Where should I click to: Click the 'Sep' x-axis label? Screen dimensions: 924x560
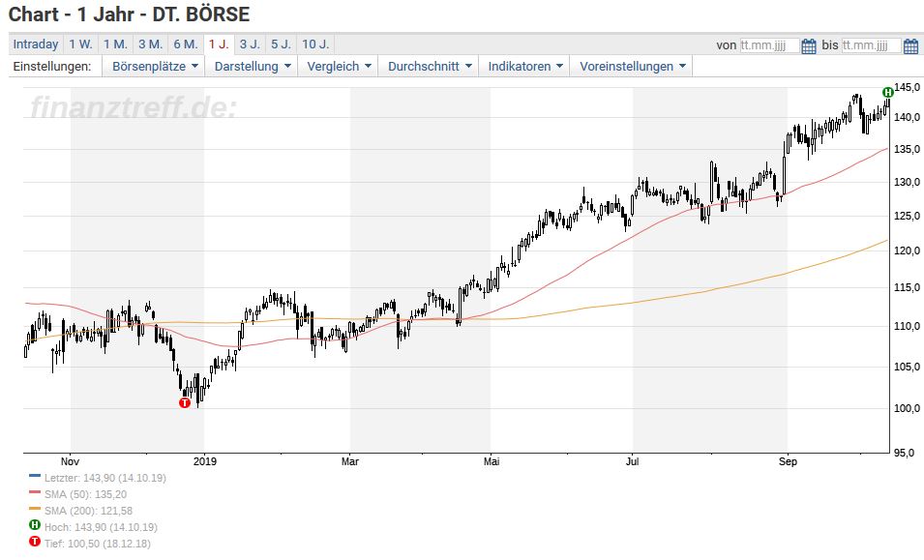(788, 461)
